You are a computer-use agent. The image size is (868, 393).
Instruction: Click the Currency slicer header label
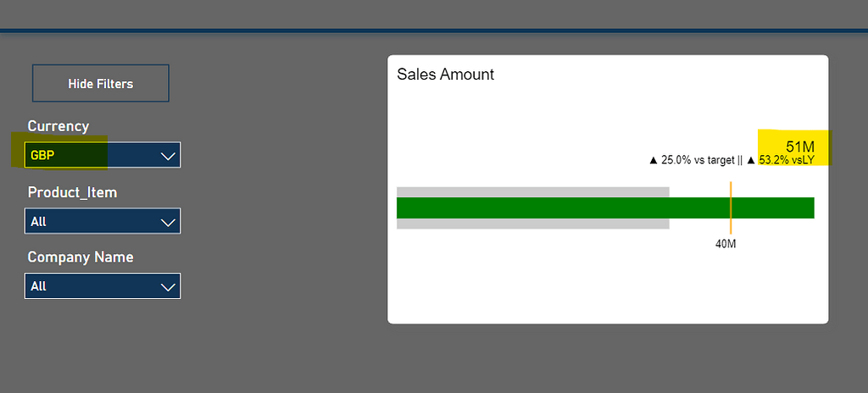tap(58, 126)
